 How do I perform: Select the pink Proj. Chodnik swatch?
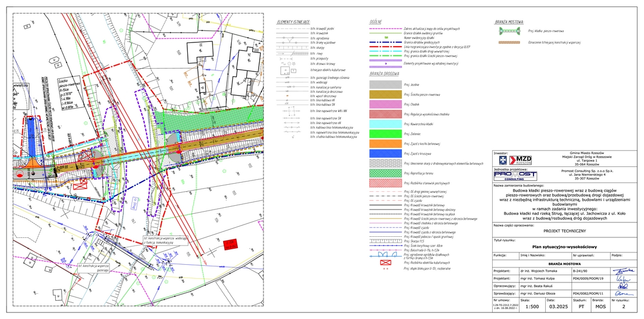(384, 104)
